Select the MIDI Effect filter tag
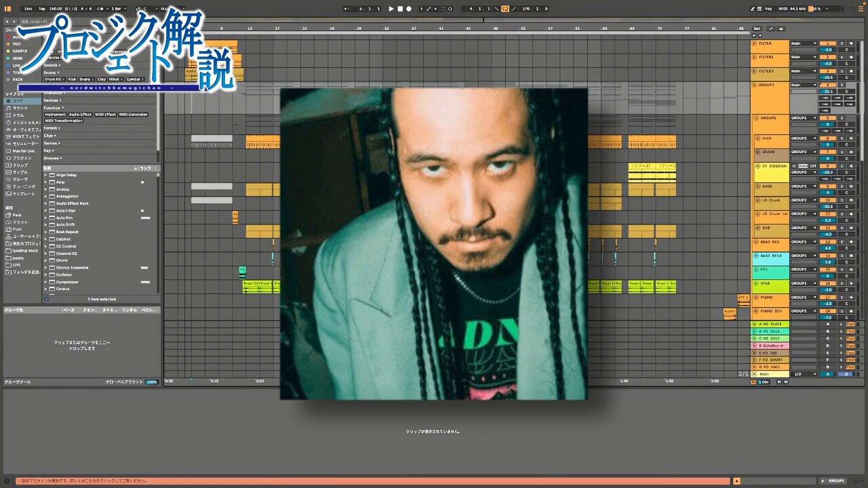 (x=105, y=115)
